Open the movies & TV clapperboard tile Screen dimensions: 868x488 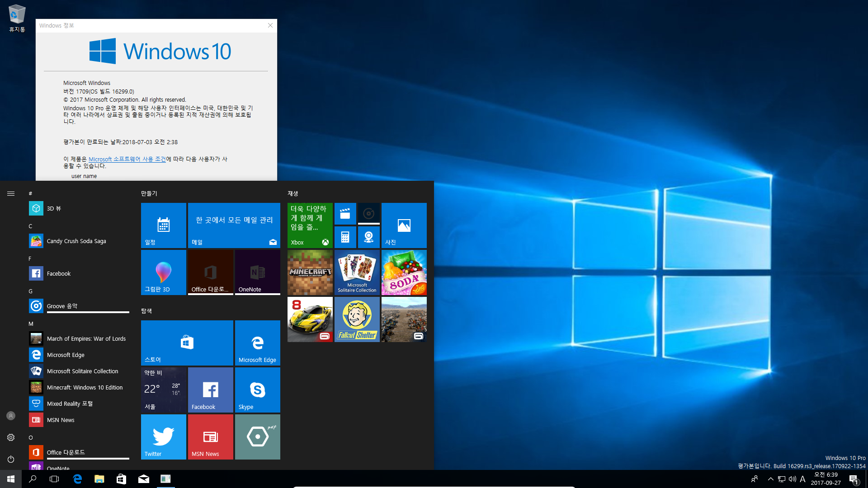click(345, 214)
